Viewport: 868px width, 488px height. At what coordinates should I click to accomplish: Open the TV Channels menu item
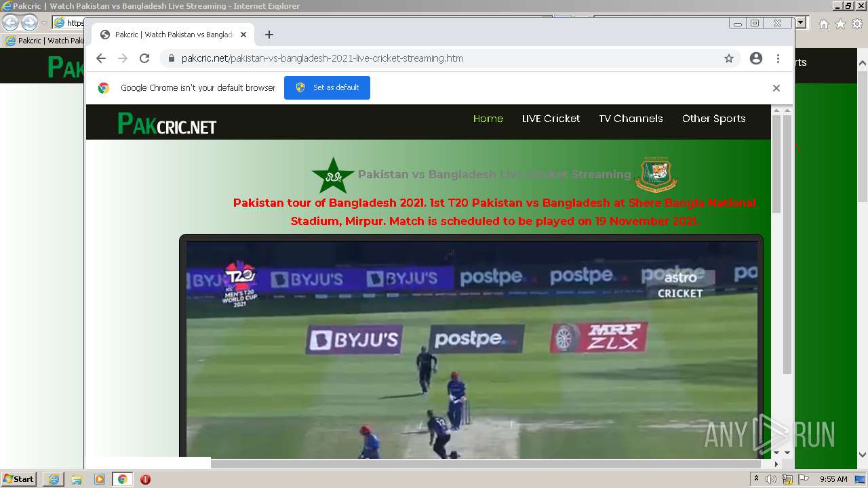[631, 119]
